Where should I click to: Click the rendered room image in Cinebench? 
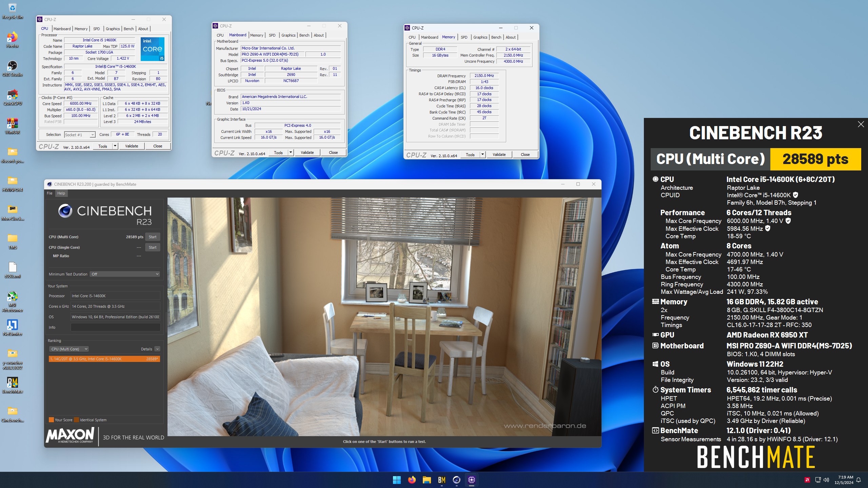384,317
